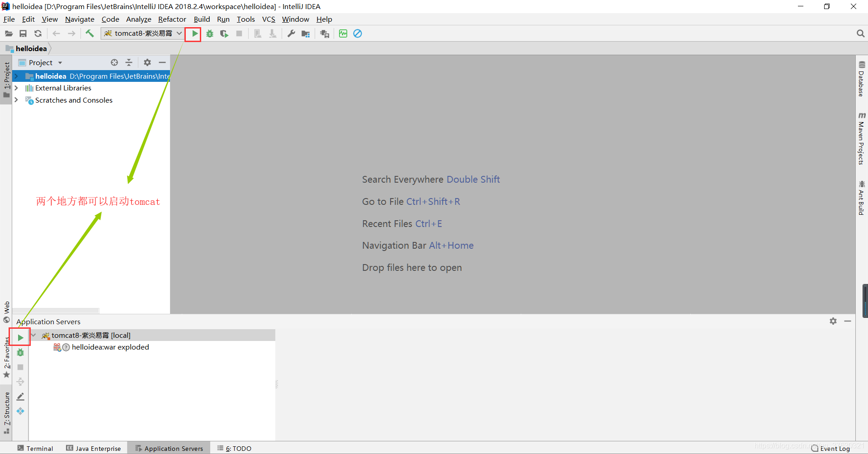Open the Terminal tool tab

click(35, 448)
